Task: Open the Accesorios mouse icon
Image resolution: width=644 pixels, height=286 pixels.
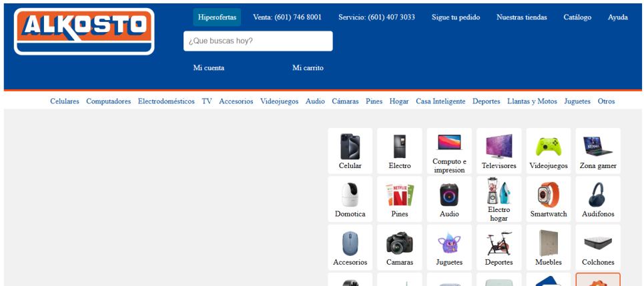Action: point(350,243)
